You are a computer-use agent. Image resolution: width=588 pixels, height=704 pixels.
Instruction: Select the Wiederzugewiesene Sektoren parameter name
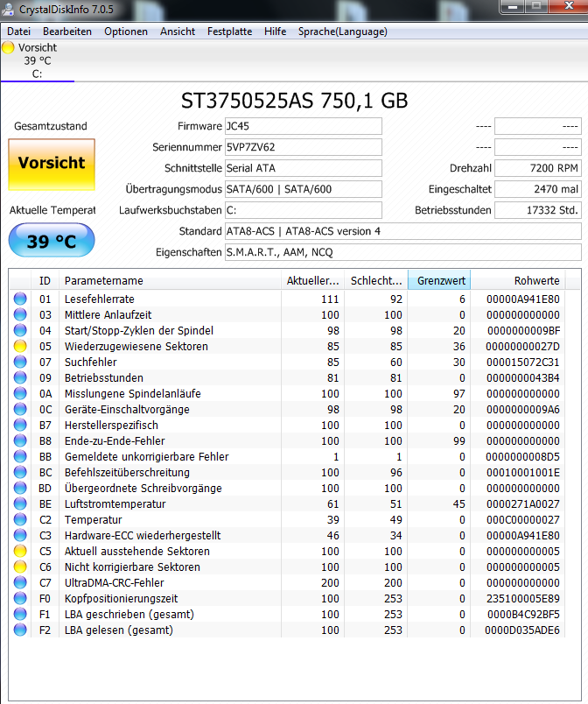(136, 346)
